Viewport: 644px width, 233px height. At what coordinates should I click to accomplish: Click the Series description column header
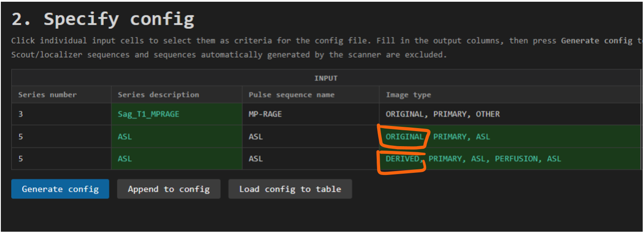tap(158, 95)
